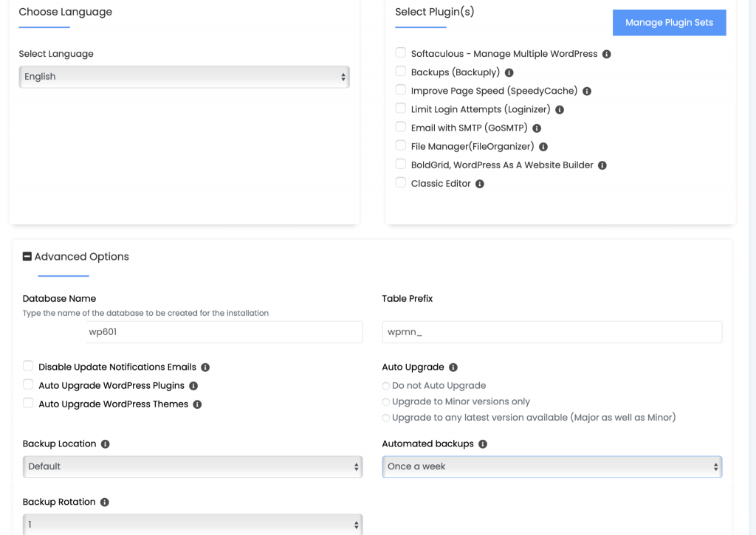Viewport: 756px width, 535px height.
Task: Show info for Auto Upgrade setting
Action: point(453,367)
